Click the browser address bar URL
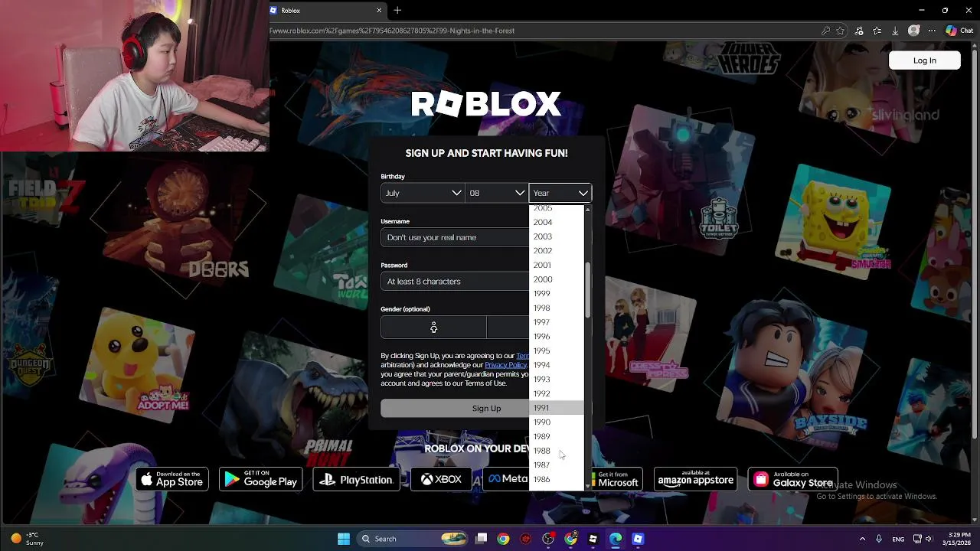The height and width of the screenshot is (551, 980). point(392,31)
